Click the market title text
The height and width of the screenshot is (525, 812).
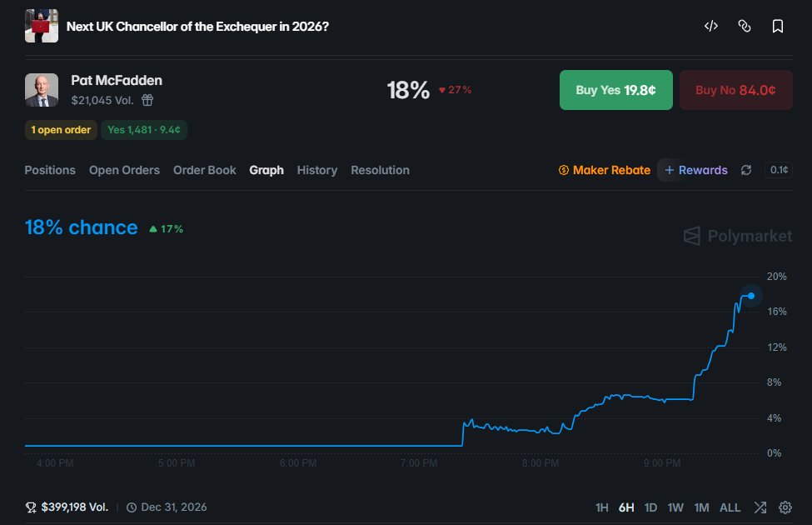197,27
